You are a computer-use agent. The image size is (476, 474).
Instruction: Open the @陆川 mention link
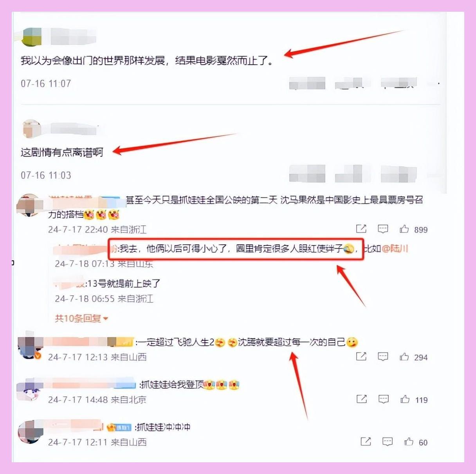click(x=395, y=249)
